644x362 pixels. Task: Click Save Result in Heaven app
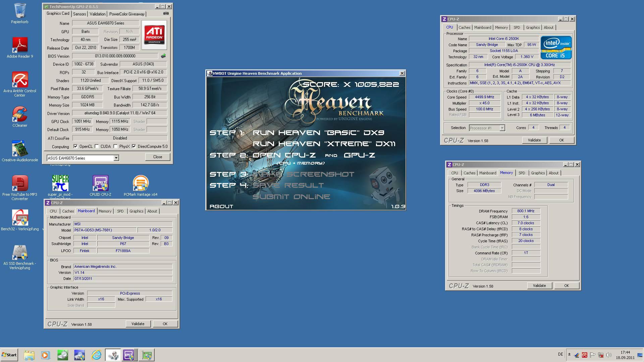[x=288, y=185]
